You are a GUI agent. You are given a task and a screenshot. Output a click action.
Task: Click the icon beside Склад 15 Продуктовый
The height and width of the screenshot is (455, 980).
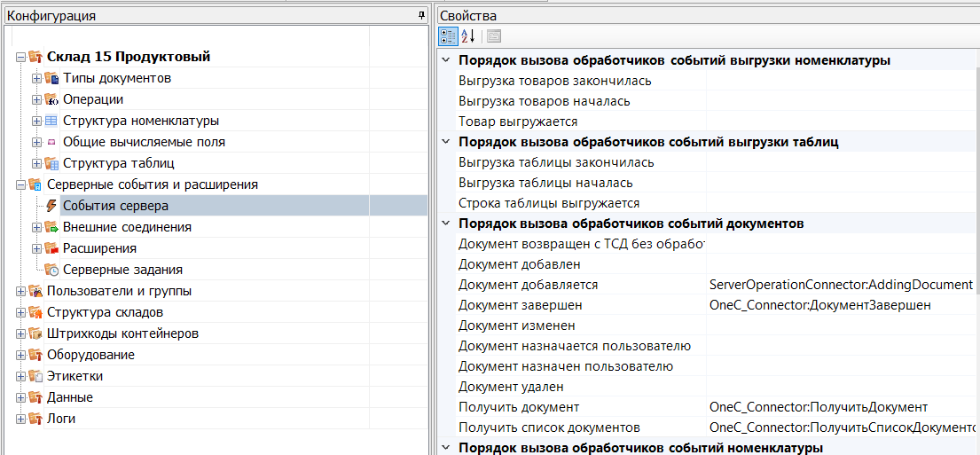(35, 57)
